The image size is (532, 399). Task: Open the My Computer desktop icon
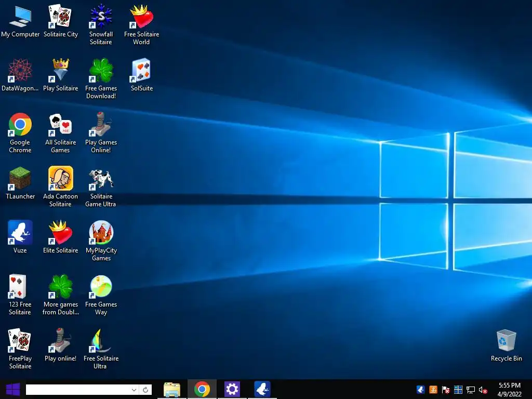(20, 21)
